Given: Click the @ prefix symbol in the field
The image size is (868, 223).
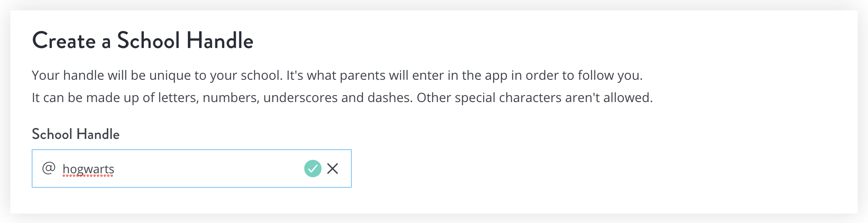Looking at the screenshot, I should (x=49, y=168).
